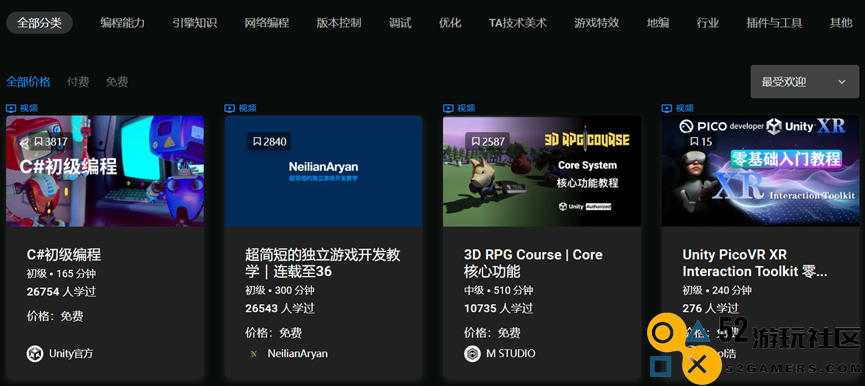Image resolution: width=865 pixels, height=386 pixels.
Task: Switch to the 网络编程 category
Action: pos(266,23)
